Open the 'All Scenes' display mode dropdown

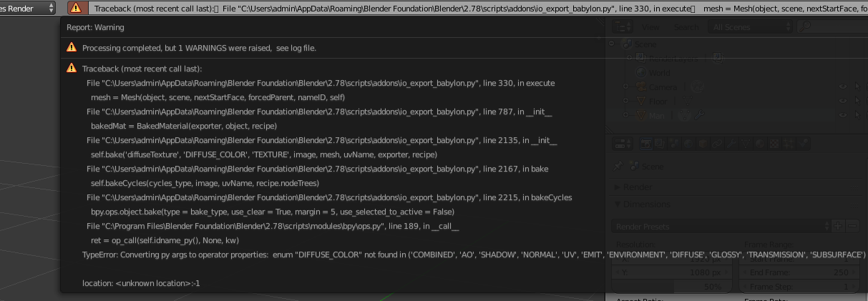(x=750, y=27)
